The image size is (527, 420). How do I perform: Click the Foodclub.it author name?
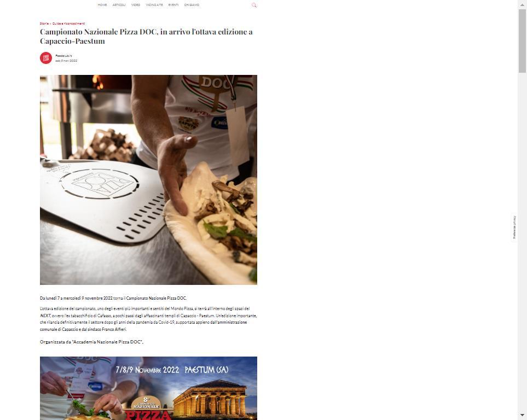(x=63, y=56)
